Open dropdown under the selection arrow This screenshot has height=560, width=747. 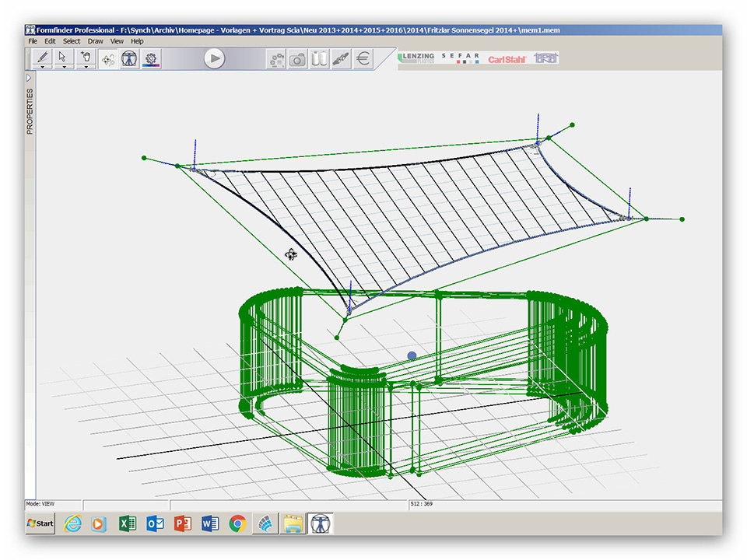click(64, 68)
